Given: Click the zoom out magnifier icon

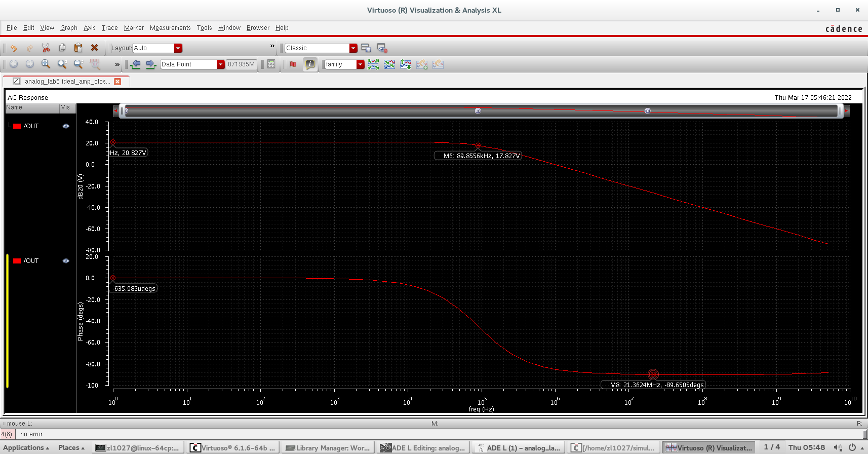Looking at the screenshot, I should 78,64.
